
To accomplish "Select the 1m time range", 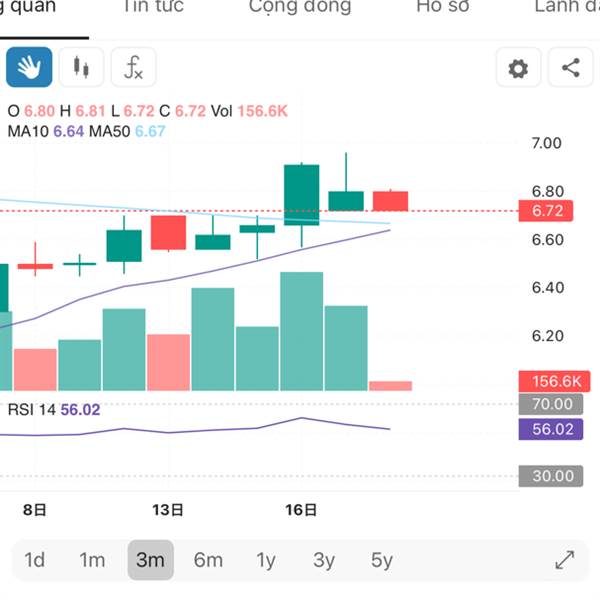I will tap(92, 560).
